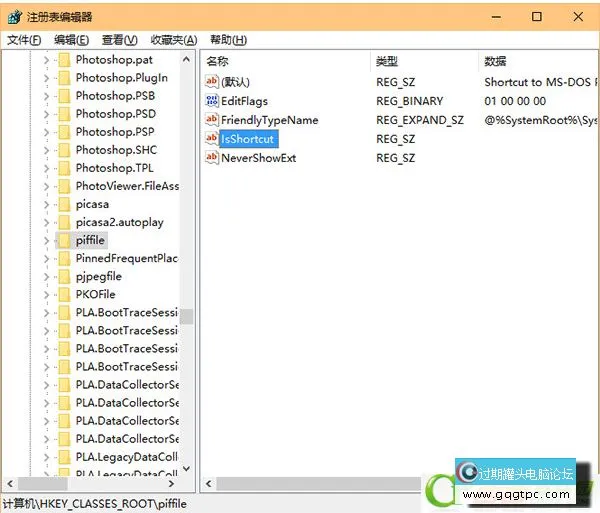Expand the pjpegfile key
The height and width of the screenshot is (513, 600).
point(46,277)
